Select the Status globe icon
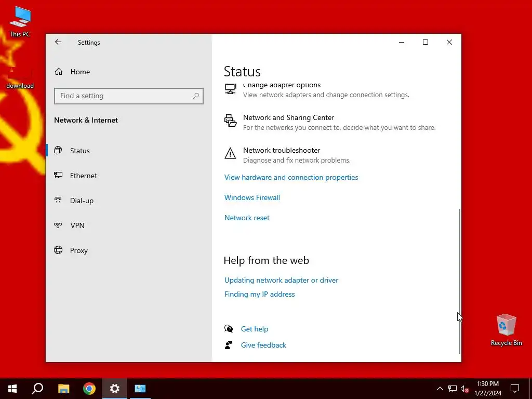The height and width of the screenshot is (399, 532). [x=58, y=150]
